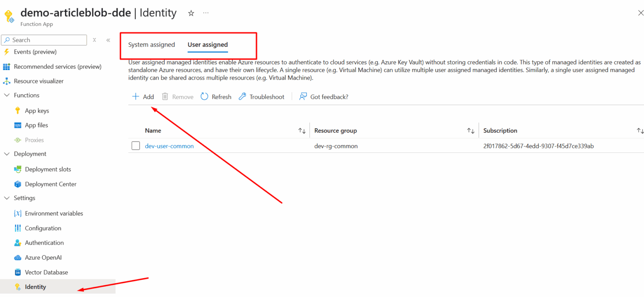Add a new user assigned identity

(143, 96)
